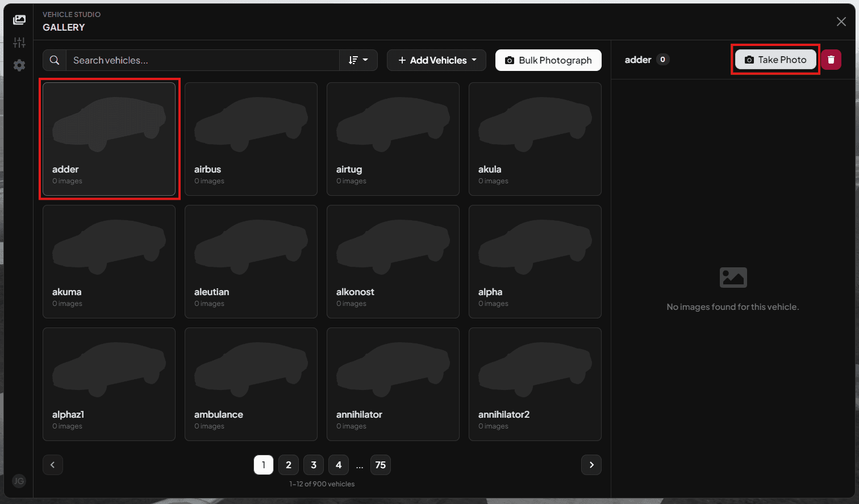Click the GALLERY header title
Screen dimensions: 859x504
[64, 27]
